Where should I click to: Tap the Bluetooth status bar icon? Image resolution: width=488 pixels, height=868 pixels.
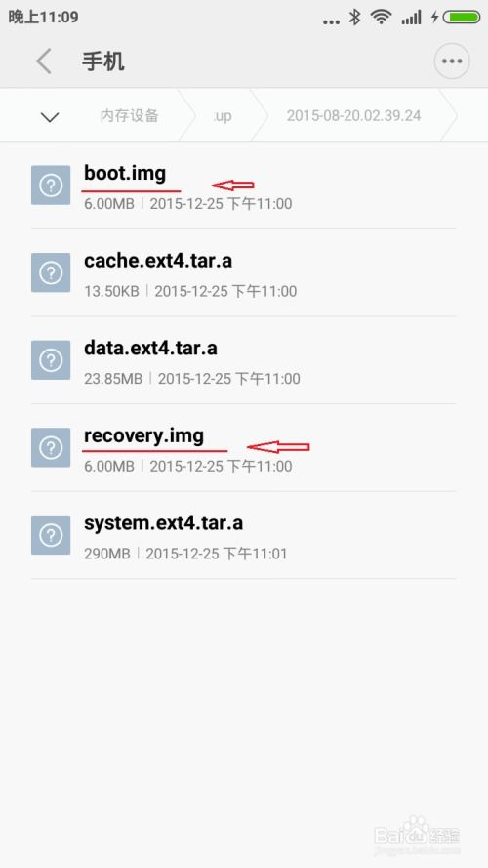point(354,18)
